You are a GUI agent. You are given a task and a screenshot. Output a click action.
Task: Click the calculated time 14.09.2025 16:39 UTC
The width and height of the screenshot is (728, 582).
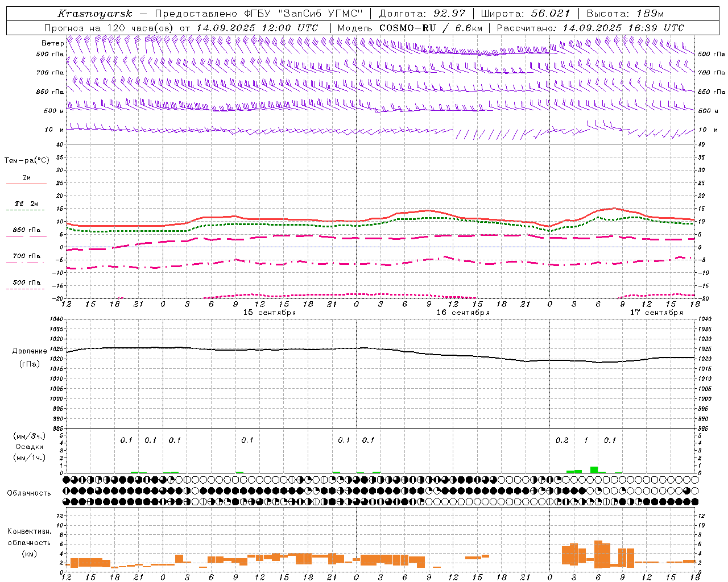point(623,28)
